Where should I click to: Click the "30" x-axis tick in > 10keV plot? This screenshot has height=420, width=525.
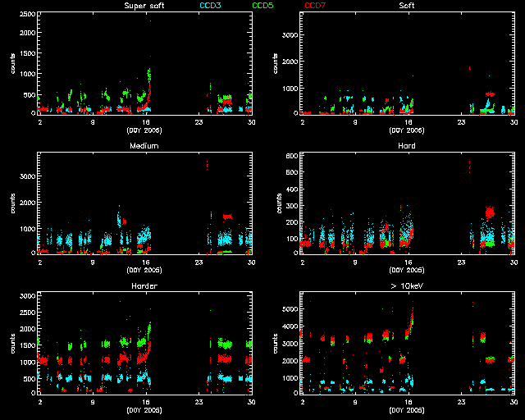[514, 402]
